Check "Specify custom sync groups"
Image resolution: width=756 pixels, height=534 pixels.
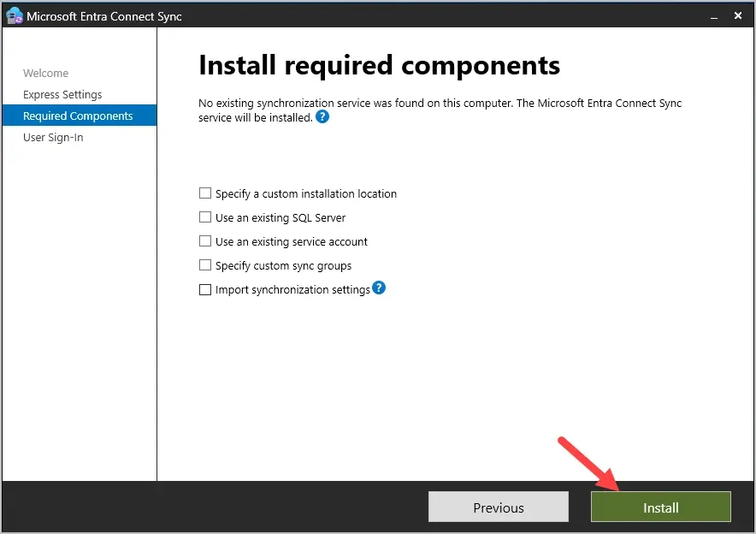[204, 265]
